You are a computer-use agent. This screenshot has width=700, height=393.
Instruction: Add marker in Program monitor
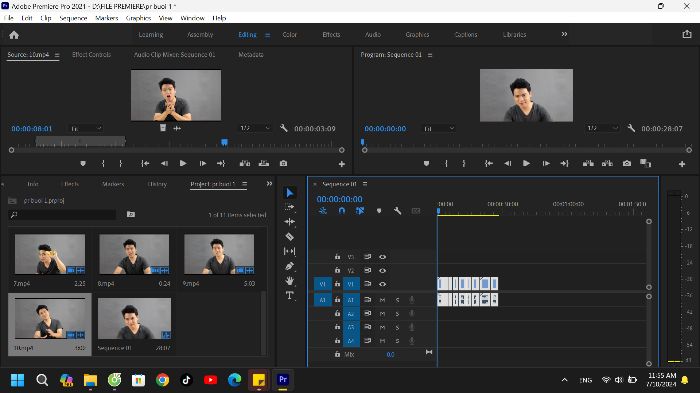click(x=426, y=163)
